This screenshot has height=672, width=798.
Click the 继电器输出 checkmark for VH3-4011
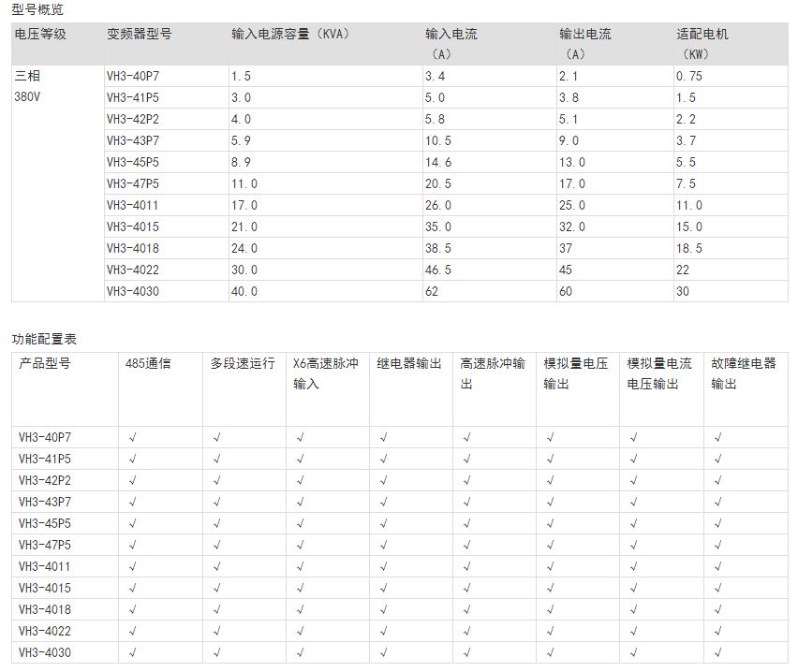[384, 566]
